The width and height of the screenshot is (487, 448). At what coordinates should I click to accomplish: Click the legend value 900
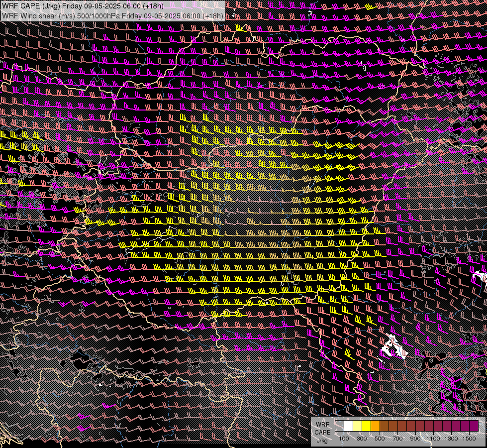pos(415,439)
